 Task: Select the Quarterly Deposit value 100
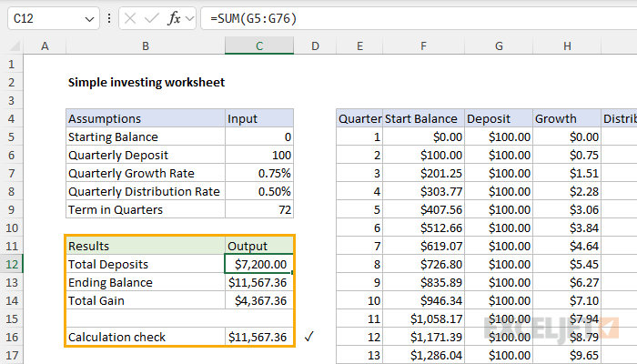[x=259, y=156]
